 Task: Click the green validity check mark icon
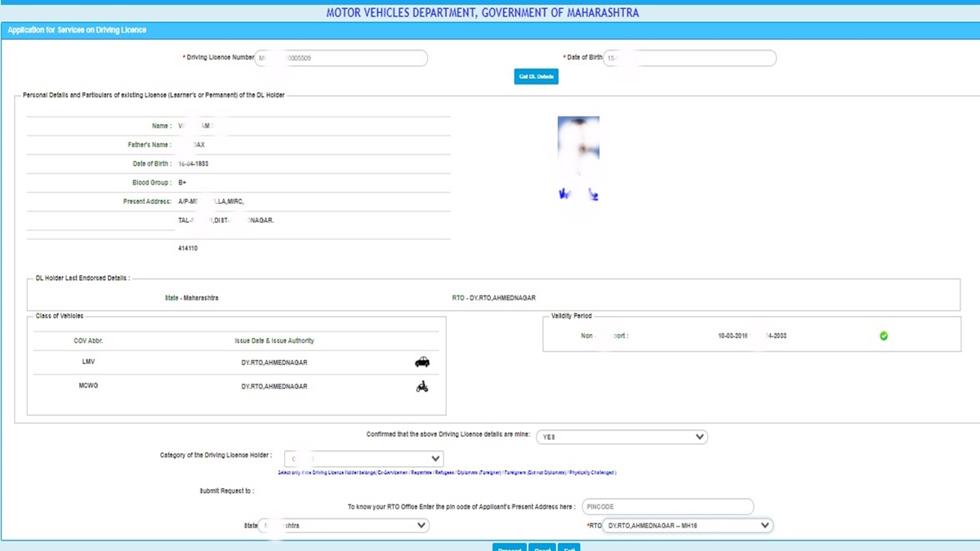(x=884, y=335)
